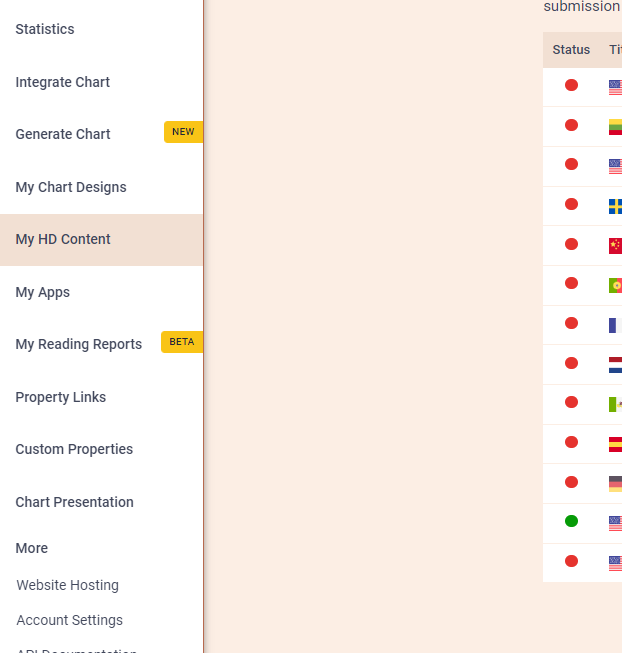Open the Account Settings link
This screenshot has width=622, height=653.
point(70,620)
